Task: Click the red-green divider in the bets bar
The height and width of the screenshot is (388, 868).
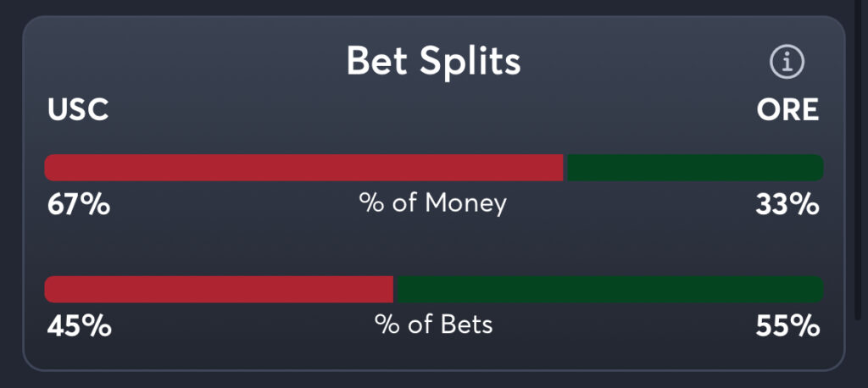Action: (394, 290)
